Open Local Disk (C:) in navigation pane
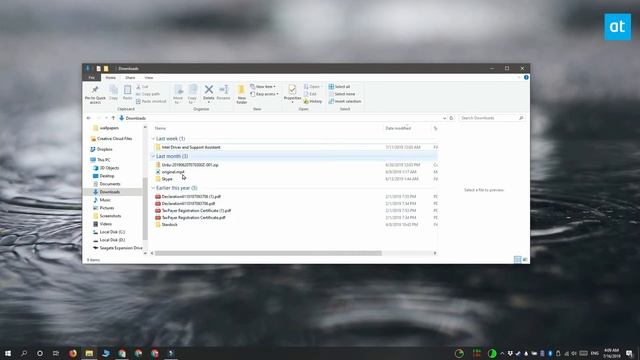 pyautogui.click(x=112, y=232)
